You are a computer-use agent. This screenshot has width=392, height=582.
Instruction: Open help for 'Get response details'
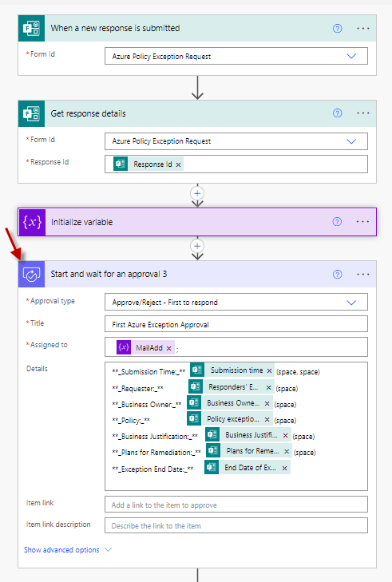tap(337, 113)
